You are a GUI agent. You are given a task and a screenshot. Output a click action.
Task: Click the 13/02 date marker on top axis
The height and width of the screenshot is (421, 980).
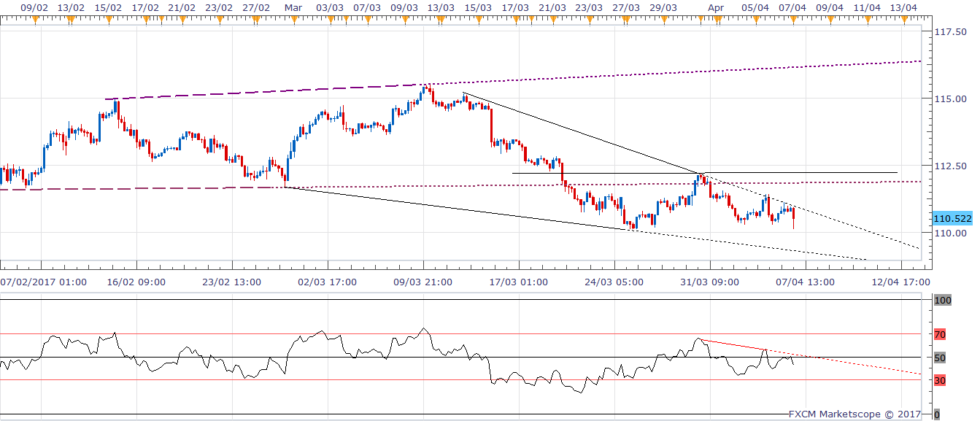click(71, 7)
